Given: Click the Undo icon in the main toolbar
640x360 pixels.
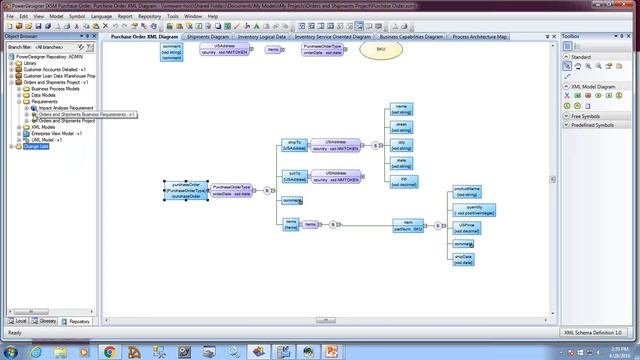Looking at the screenshot, I should click(x=115, y=26).
